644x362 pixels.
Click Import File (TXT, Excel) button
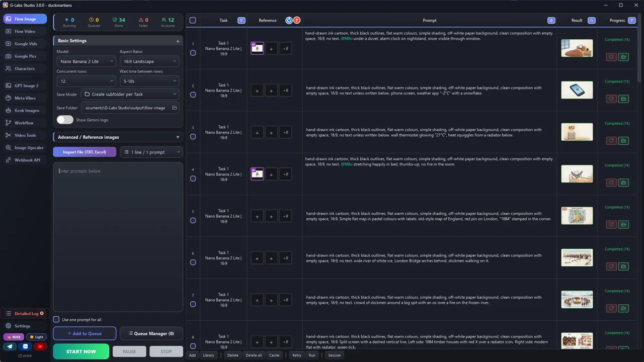(85, 152)
